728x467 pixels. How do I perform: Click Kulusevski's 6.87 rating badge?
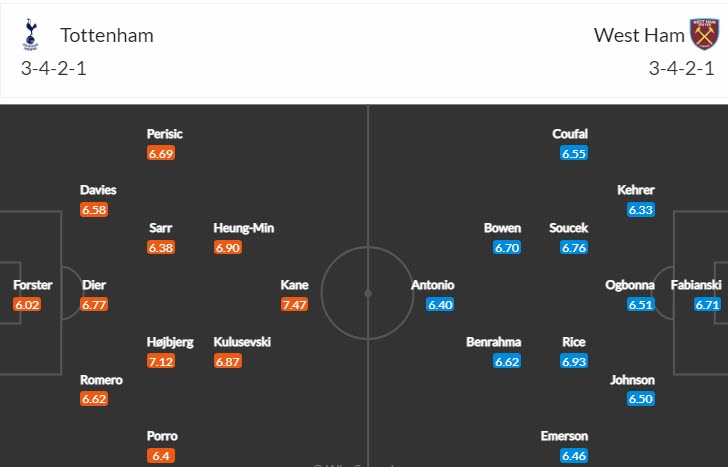(x=228, y=361)
